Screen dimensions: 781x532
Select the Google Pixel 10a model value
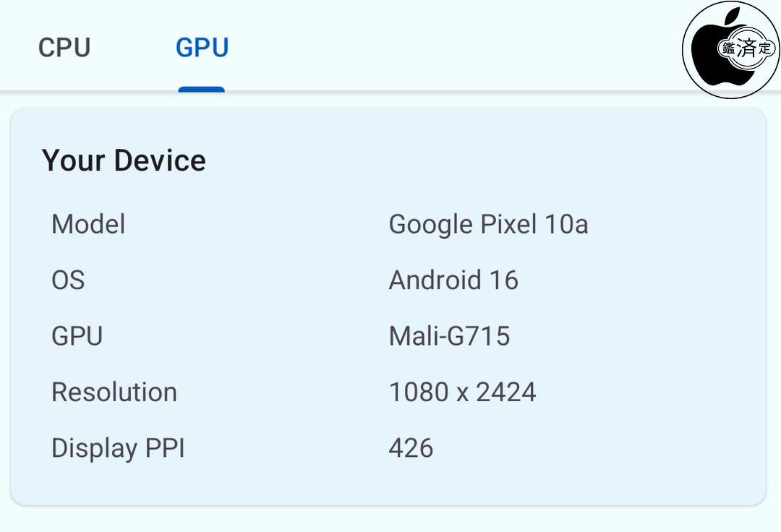pyautogui.click(x=488, y=224)
